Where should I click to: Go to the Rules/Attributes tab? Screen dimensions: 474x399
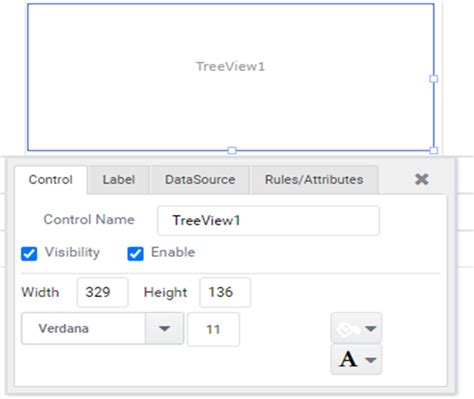(x=314, y=180)
